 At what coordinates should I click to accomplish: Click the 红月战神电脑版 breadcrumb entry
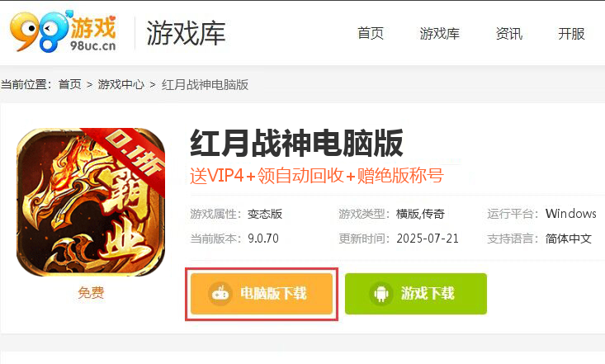point(205,84)
